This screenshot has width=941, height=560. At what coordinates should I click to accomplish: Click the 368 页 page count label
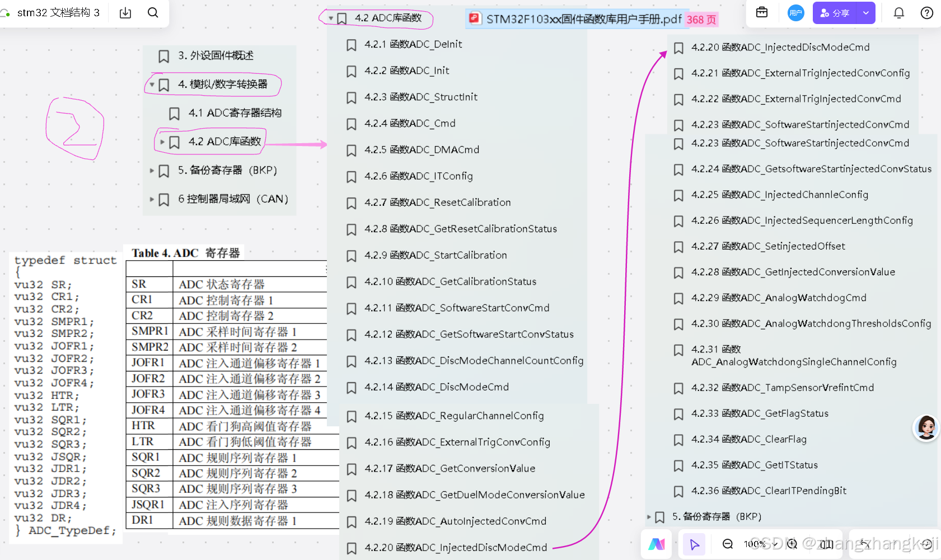click(701, 20)
